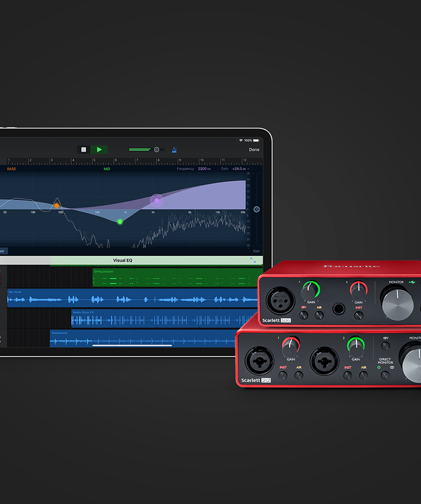The width and height of the screenshot is (421, 504).
Task: Toggle the Scarlett Solo 48V button
Action: (x=303, y=315)
